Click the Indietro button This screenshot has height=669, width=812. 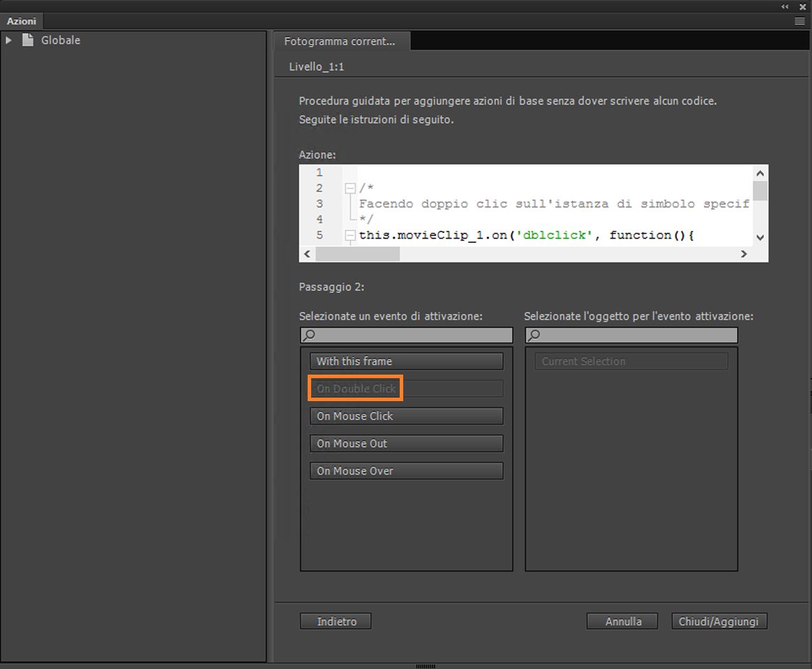[x=336, y=622]
